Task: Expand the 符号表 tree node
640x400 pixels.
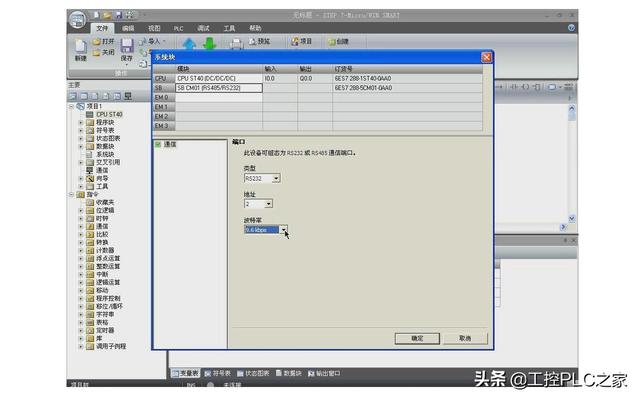Action: coord(81,130)
